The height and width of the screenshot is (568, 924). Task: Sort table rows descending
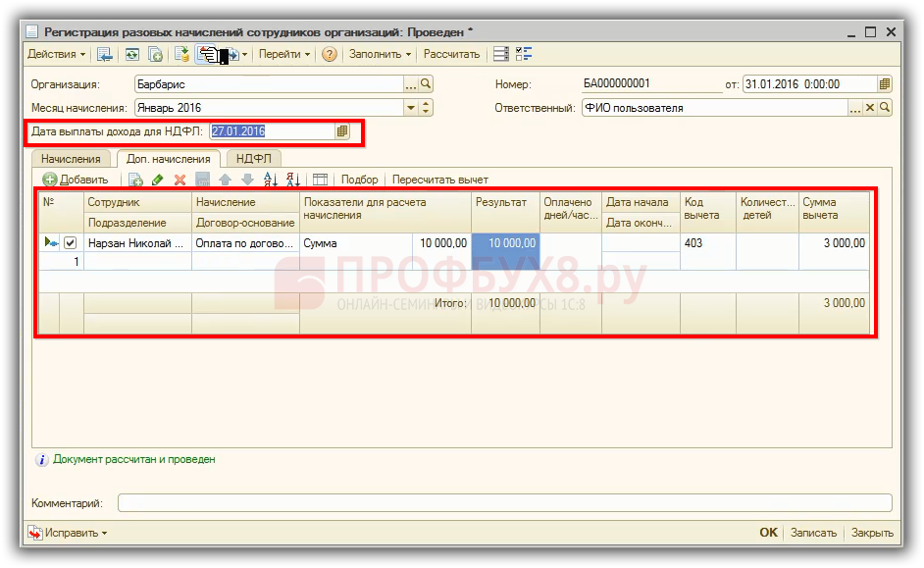292,180
